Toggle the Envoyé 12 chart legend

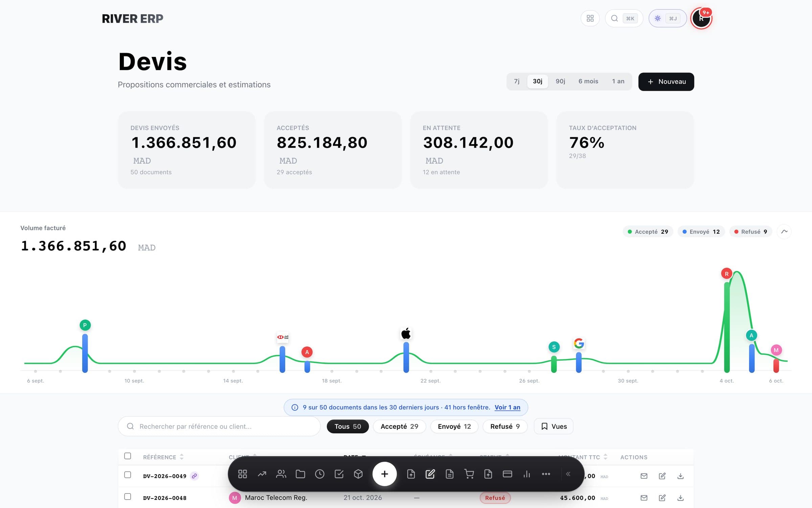pos(701,232)
